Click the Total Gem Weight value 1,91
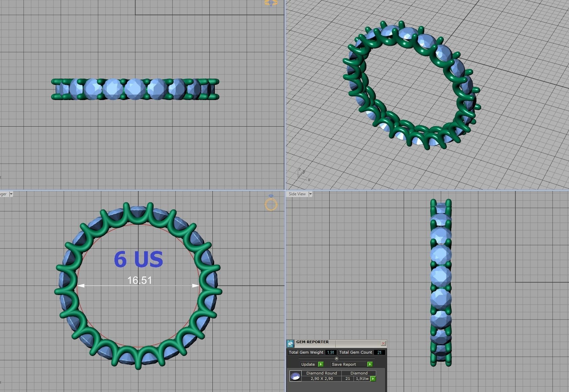Viewport: 569px width, 392px height. coord(331,352)
